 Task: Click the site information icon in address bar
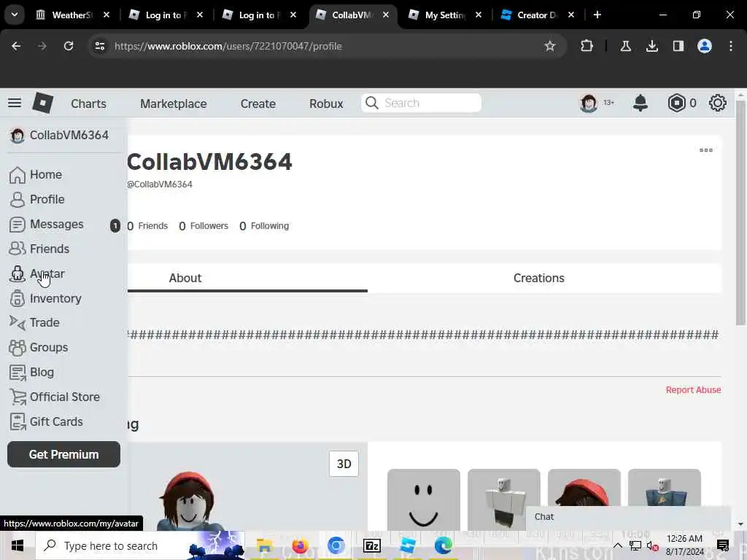99,46
